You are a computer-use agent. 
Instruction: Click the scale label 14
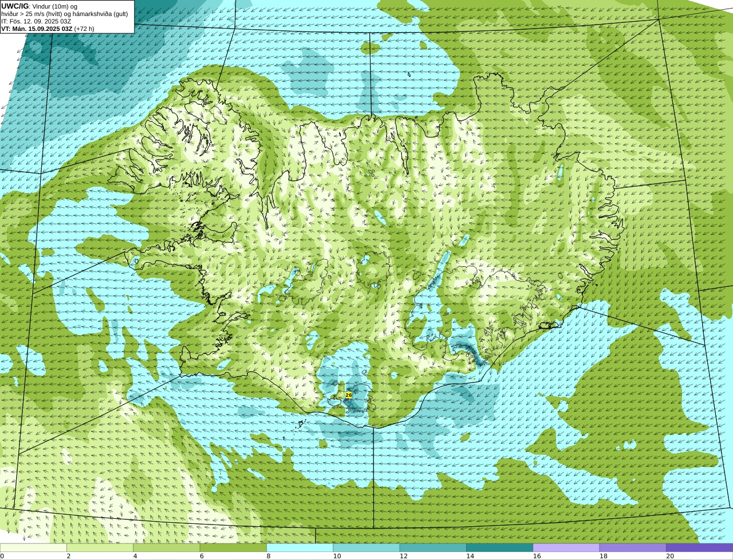click(x=470, y=556)
